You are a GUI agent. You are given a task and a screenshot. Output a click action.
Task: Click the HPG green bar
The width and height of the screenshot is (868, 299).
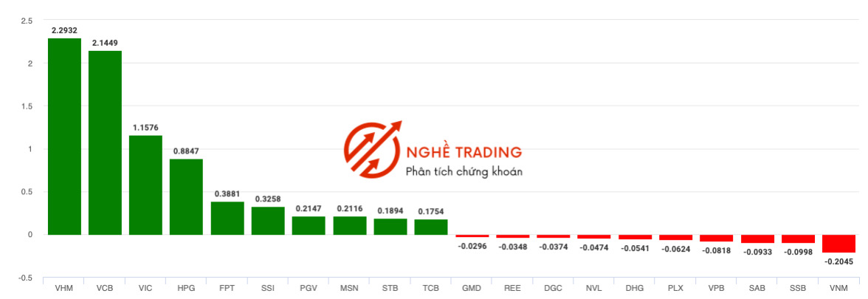click(186, 196)
